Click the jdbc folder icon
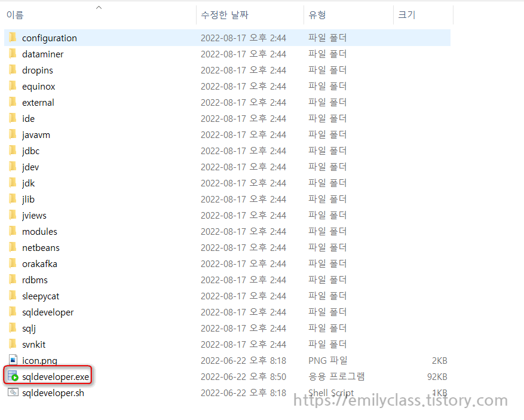Image resolution: width=524 pixels, height=420 pixels. (13, 151)
